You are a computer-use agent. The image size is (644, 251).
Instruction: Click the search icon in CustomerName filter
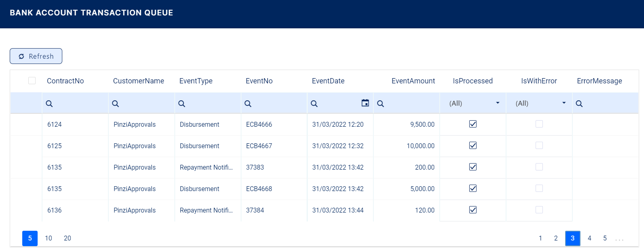point(115,104)
